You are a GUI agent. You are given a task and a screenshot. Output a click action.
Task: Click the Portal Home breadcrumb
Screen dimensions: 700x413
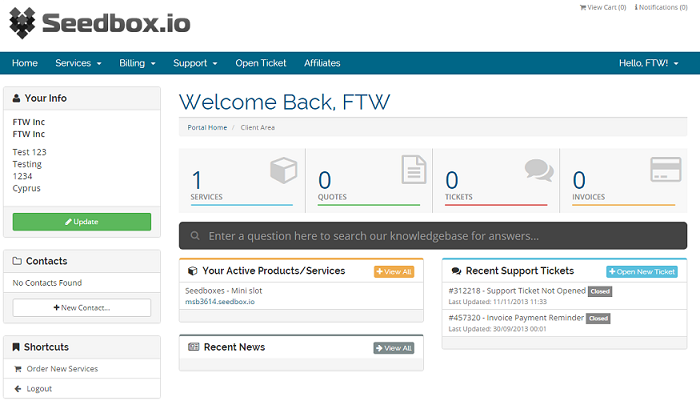pyautogui.click(x=207, y=127)
